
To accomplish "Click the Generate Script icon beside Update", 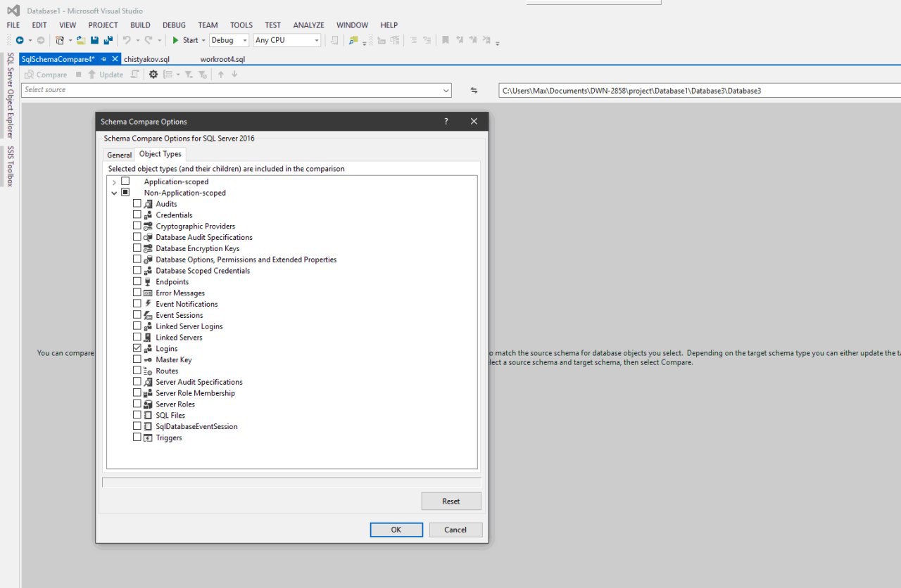I will coord(134,75).
